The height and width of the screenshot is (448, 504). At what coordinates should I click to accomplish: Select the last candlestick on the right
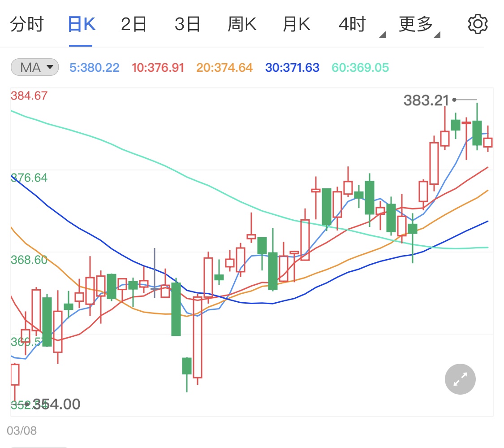(488, 139)
